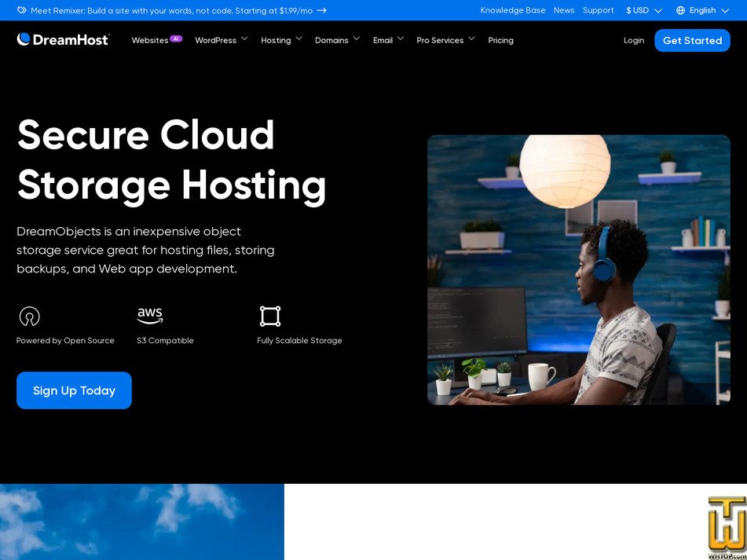
Task: Expand the WordPress menu chevron
Action: point(244,38)
